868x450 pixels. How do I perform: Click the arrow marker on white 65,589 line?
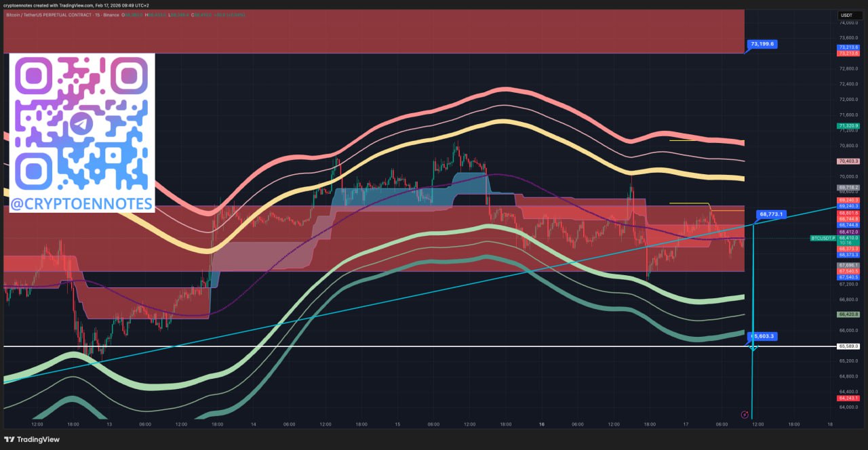(753, 348)
